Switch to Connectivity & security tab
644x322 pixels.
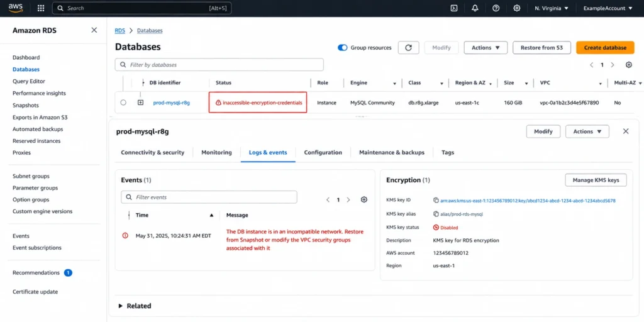152,152
